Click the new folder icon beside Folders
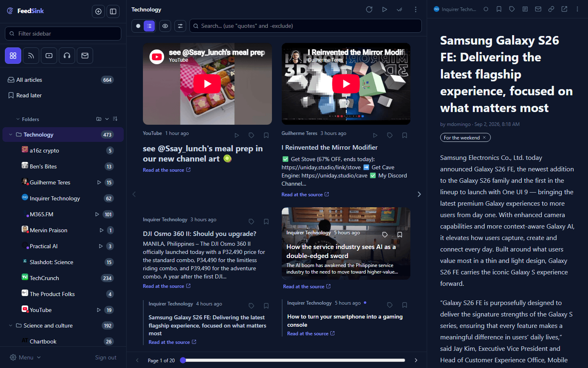588x368 pixels. (x=98, y=119)
